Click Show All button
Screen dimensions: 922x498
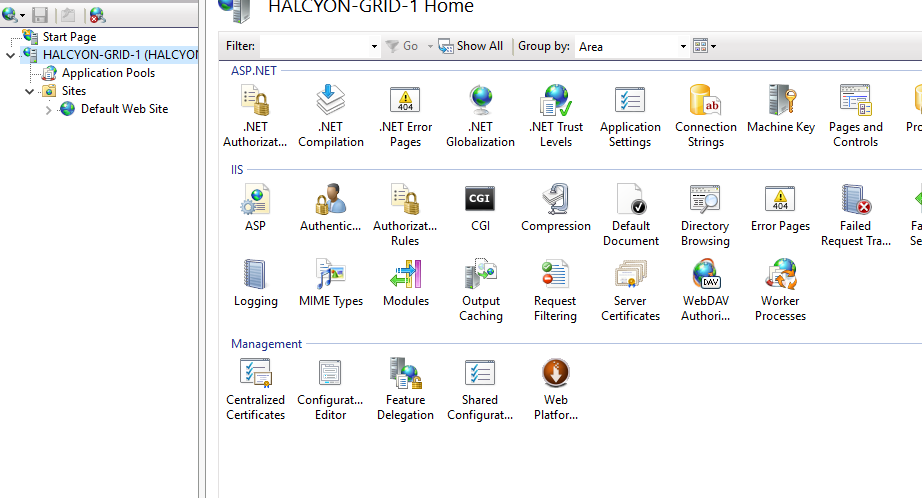point(471,46)
